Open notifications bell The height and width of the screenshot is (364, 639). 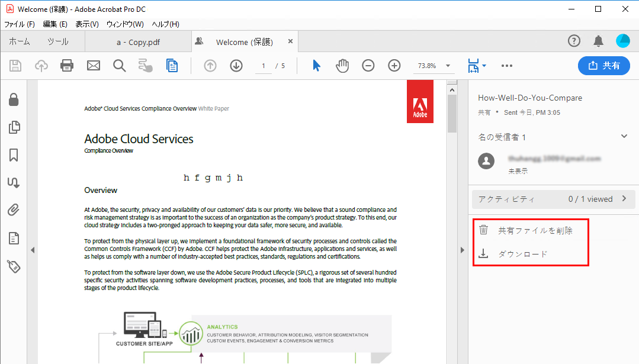coord(598,41)
